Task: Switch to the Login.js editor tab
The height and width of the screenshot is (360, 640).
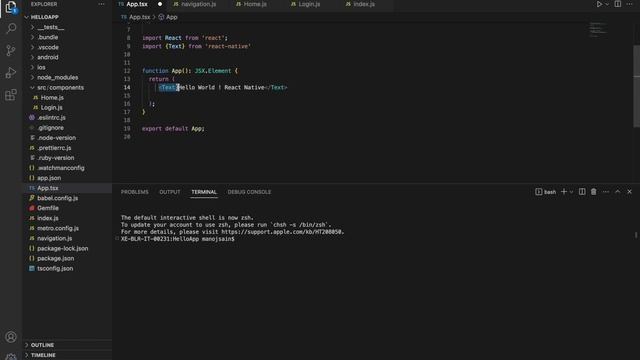Action: (x=309, y=4)
